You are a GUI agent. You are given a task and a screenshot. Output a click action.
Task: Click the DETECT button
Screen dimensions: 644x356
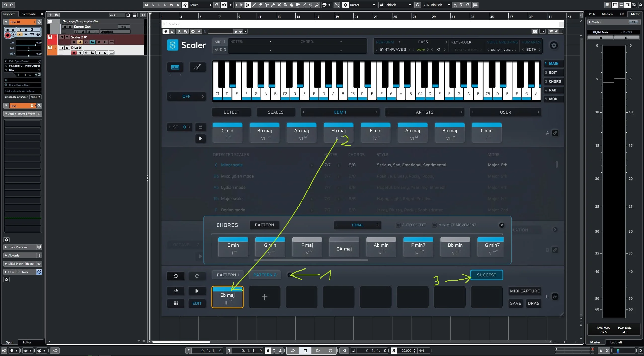coord(231,112)
